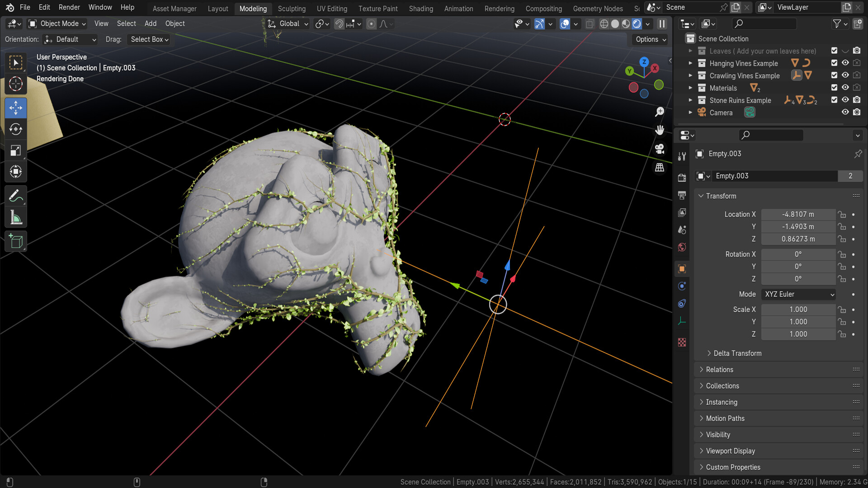Disable Stone Ruins Example render visibility

tap(857, 100)
